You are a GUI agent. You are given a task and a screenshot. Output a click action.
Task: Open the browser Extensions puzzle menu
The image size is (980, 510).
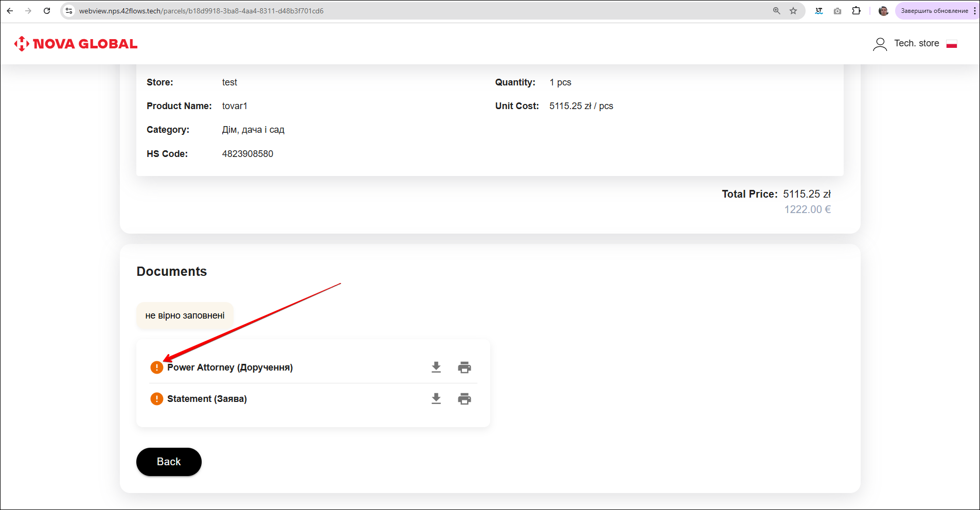point(856,11)
